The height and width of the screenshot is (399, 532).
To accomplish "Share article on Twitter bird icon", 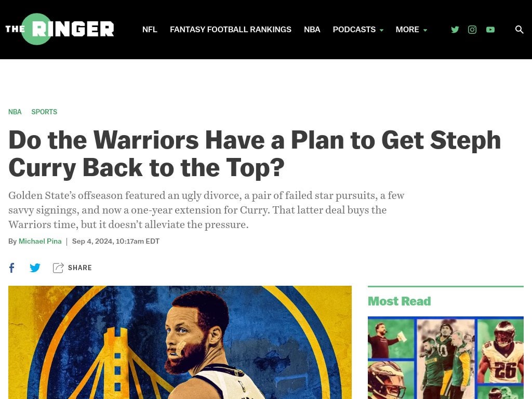I will click(x=35, y=268).
